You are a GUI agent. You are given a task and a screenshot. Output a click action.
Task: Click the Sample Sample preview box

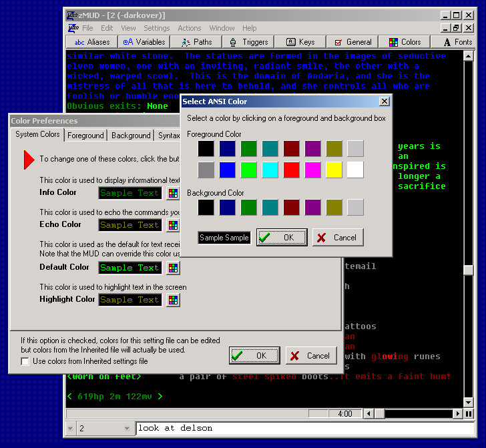tap(224, 238)
